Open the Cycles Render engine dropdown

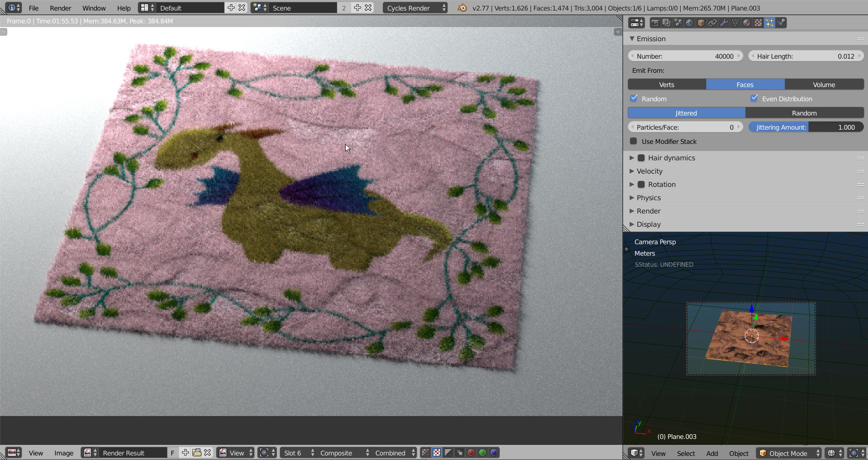(416, 8)
